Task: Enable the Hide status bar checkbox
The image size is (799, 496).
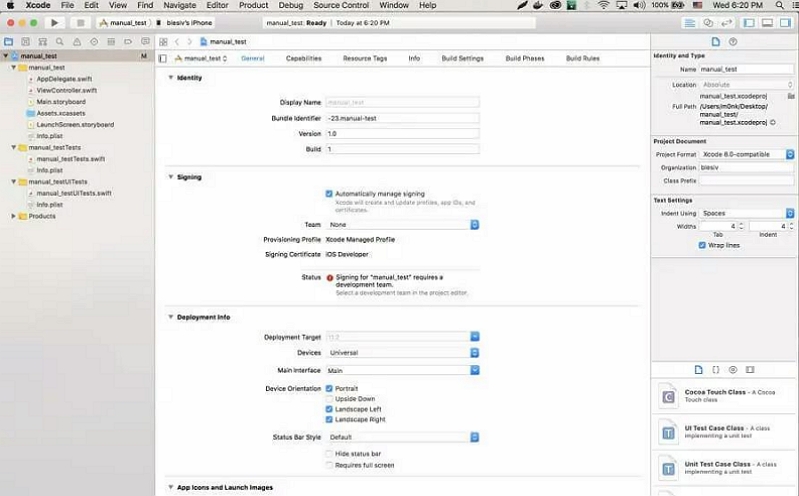Action: pos(329,454)
